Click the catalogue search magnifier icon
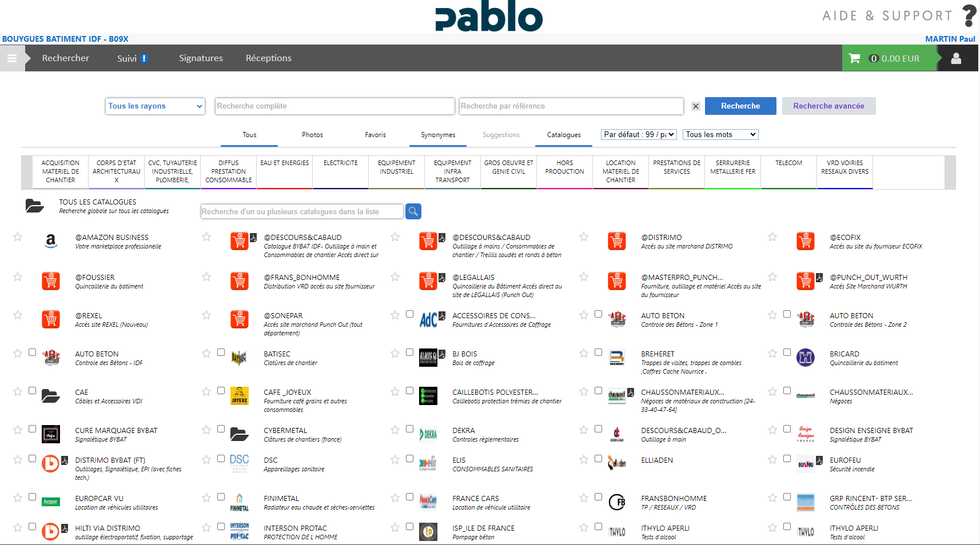The image size is (980, 545). pos(413,211)
